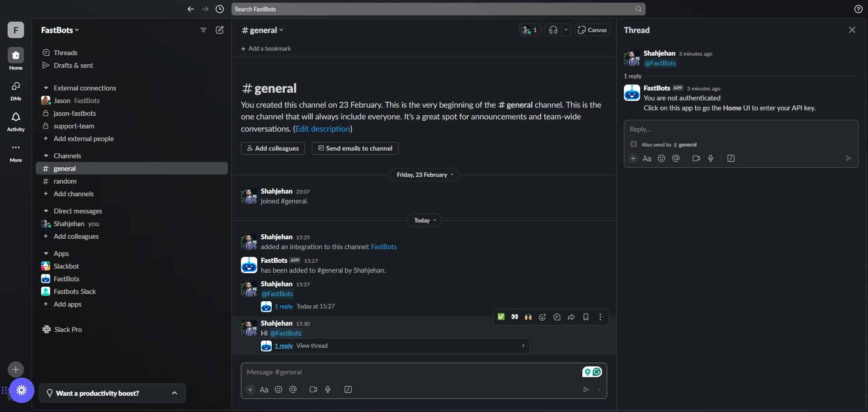
Task: Open more message actions with the three dots
Action: [600, 317]
